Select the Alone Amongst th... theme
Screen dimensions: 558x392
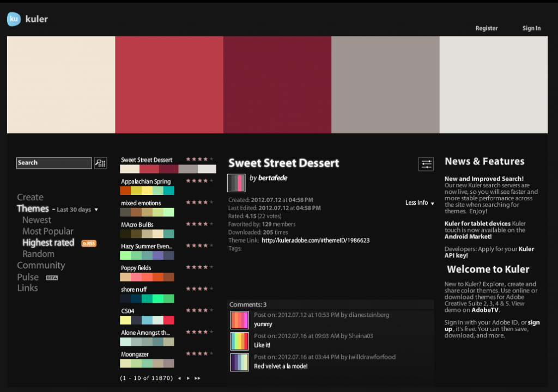tap(145, 333)
